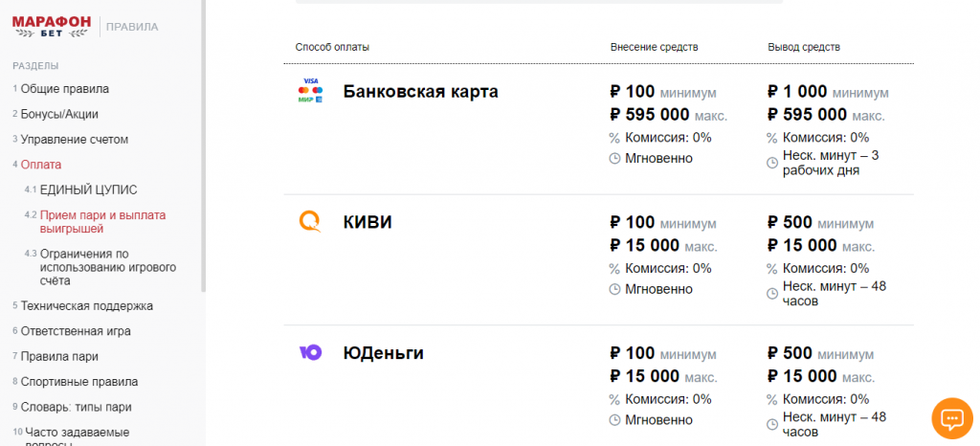Select Прием пари и выплата выигрышей
The width and height of the screenshot is (980, 446).
(x=102, y=222)
